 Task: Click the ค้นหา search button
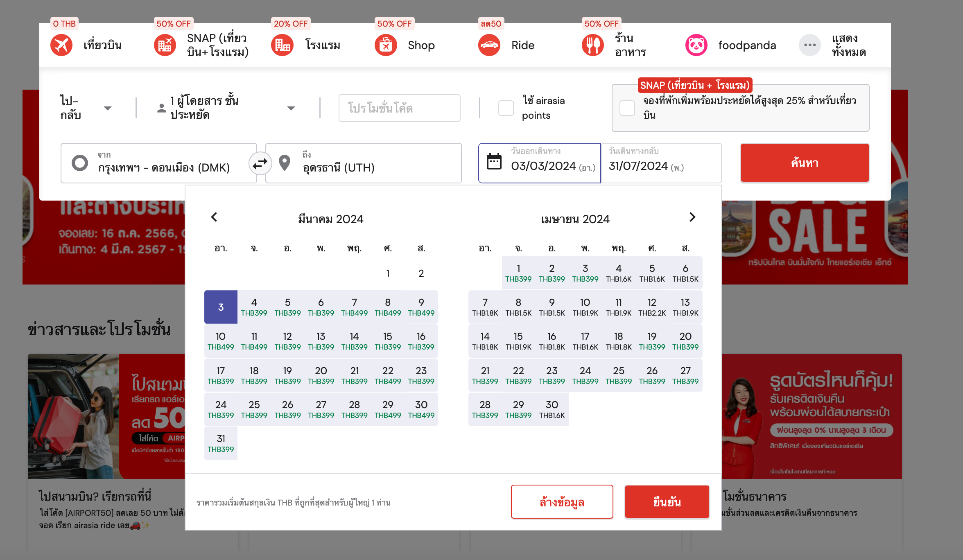click(x=804, y=163)
